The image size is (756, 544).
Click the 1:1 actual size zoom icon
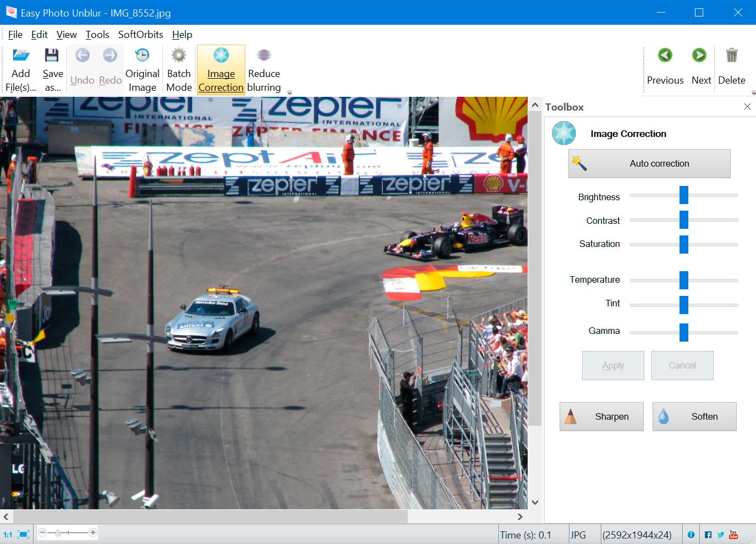coord(8,534)
